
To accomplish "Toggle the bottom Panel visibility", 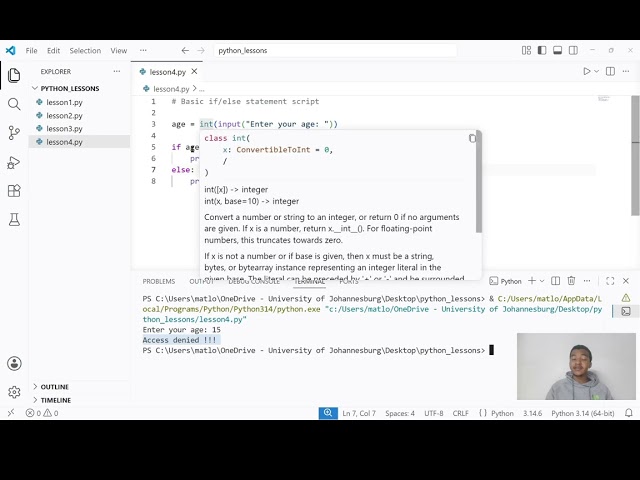I will point(558,51).
